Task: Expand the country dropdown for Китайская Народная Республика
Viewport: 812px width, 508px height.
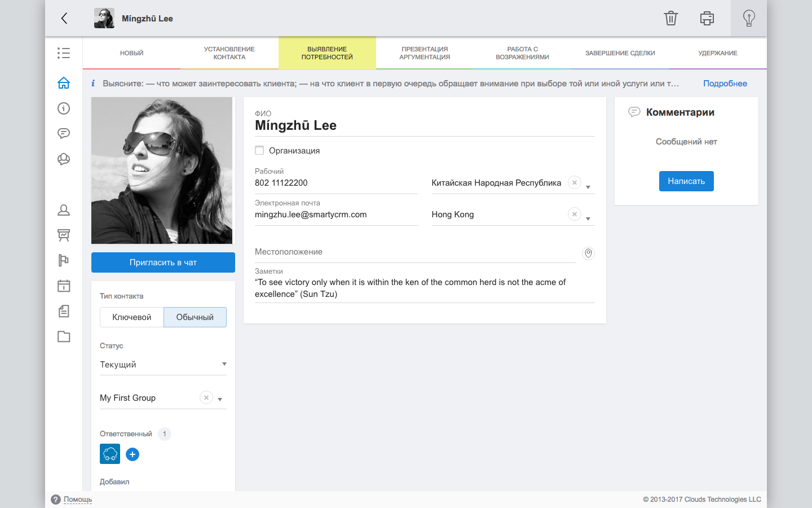Action: (x=589, y=186)
